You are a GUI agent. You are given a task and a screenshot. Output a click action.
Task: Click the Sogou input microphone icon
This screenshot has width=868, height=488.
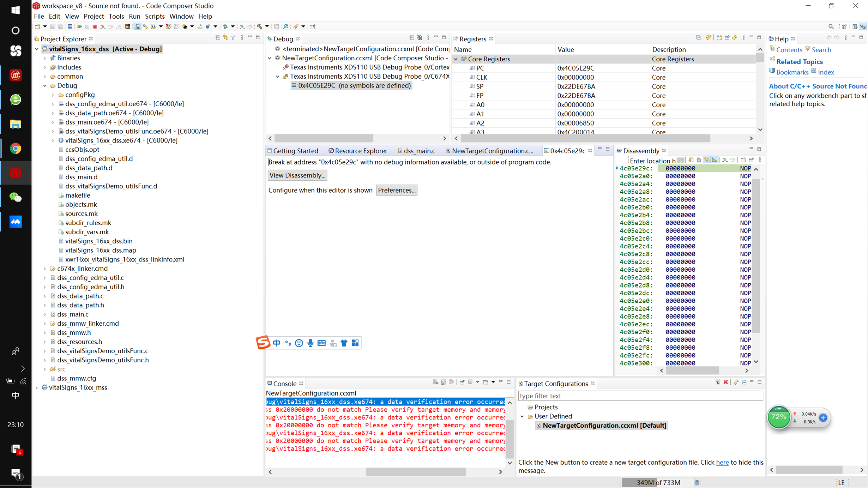310,343
